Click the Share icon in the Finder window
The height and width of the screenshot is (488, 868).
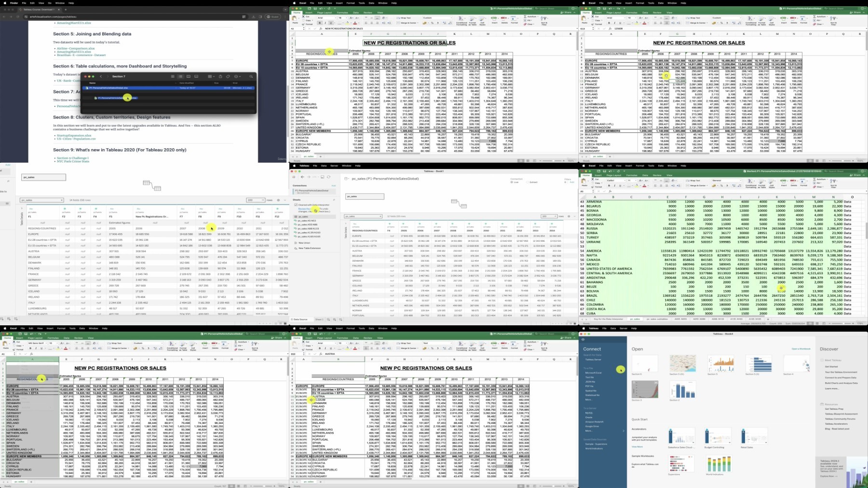tap(220, 76)
